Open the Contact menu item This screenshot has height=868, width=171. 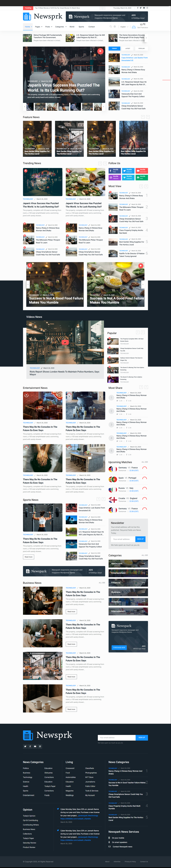pyautogui.click(x=92, y=27)
